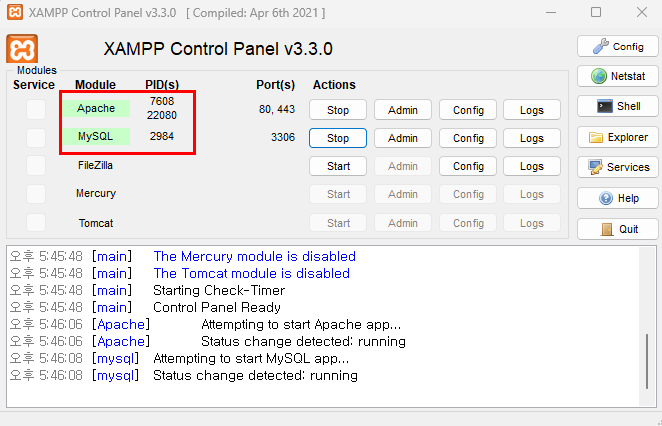Toggle the FileZilla service checkbox
The image size is (662, 426).
pos(36,165)
